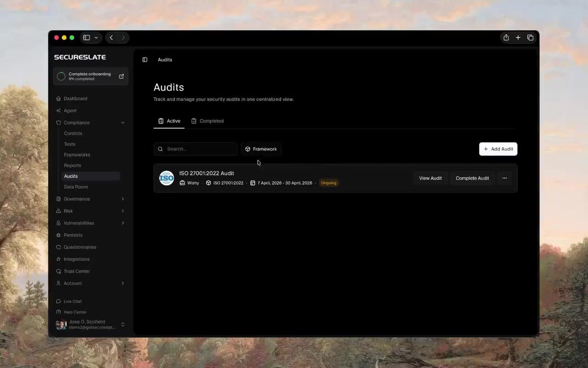Image resolution: width=588 pixels, height=368 pixels.
Task: Click Jose O. Scofield's avatar
Action: pyautogui.click(x=61, y=324)
